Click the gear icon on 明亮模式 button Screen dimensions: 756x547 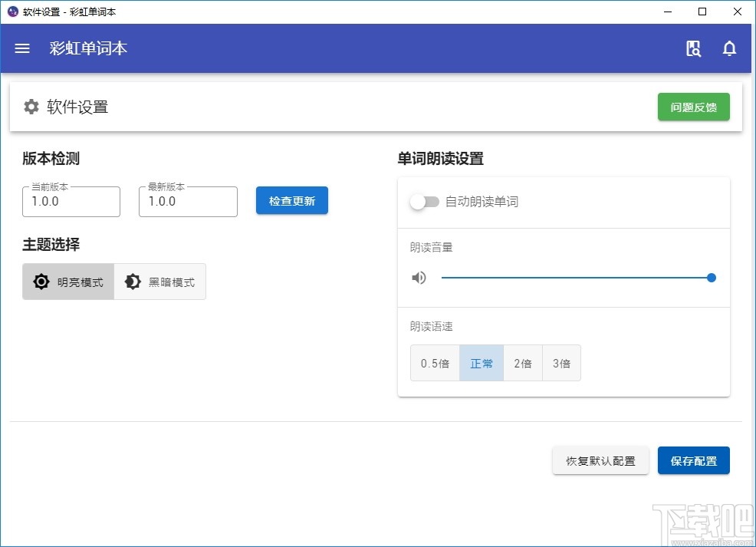[x=41, y=282]
